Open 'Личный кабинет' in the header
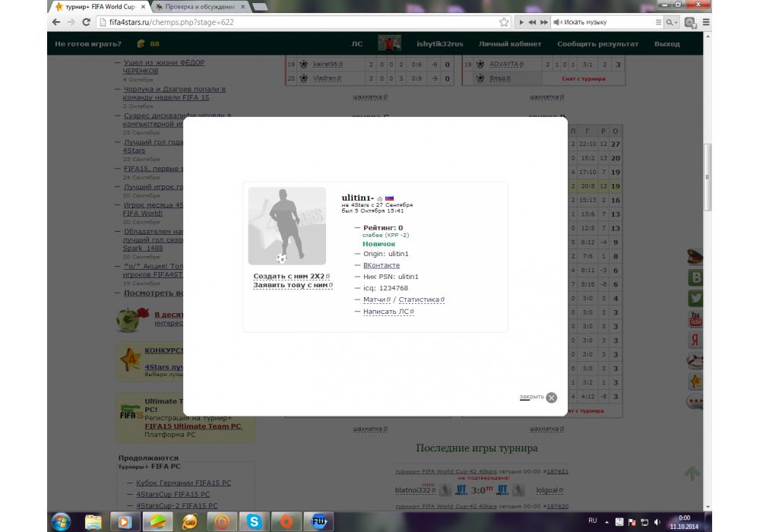This screenshot has height=532, width=760. (x=510, y=43)
